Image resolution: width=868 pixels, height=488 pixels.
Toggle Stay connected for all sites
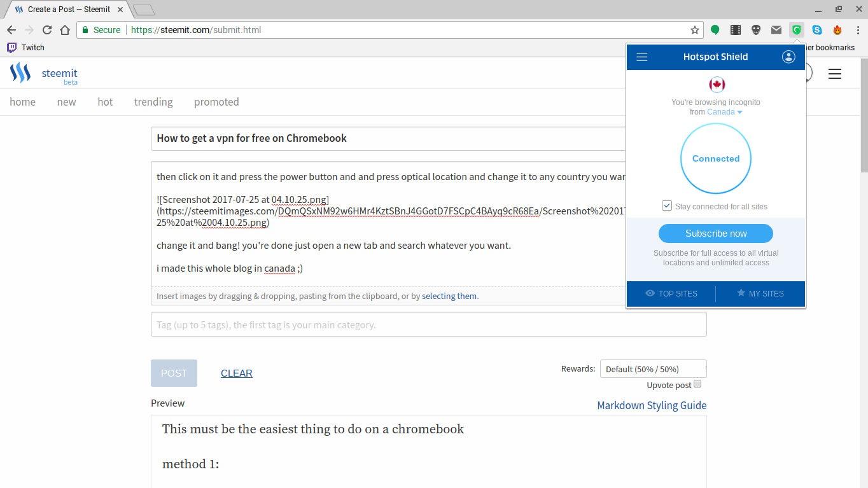click(667, 206)
